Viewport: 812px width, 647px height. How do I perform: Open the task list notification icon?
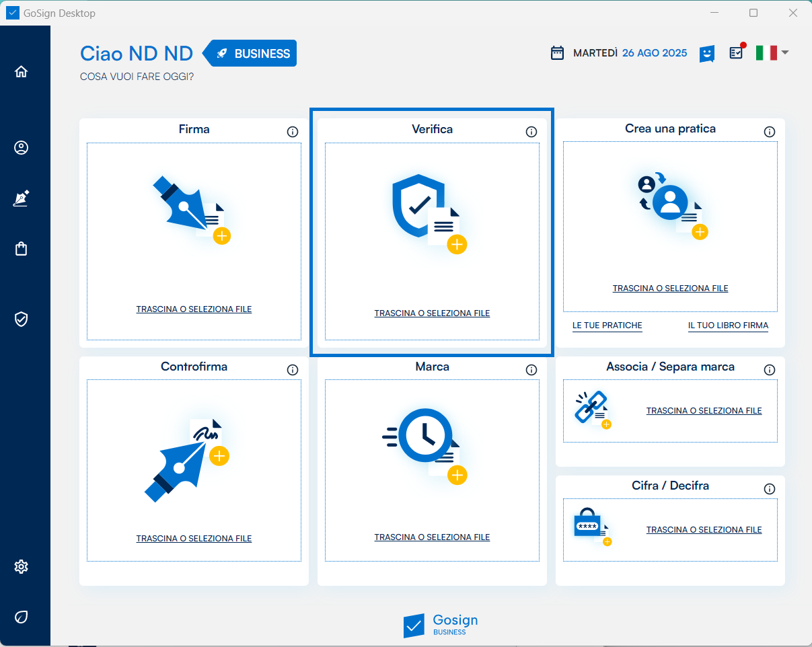737,52
